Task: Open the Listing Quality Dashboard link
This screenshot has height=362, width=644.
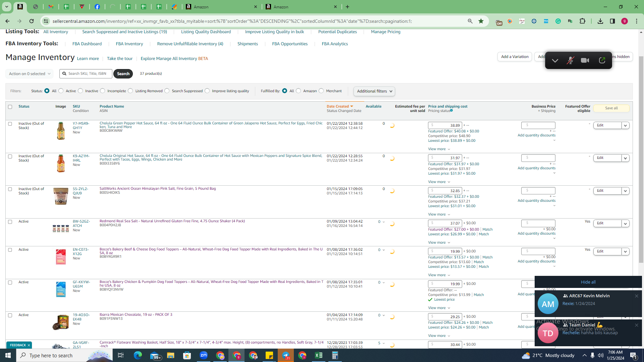Action: [206, 32]
